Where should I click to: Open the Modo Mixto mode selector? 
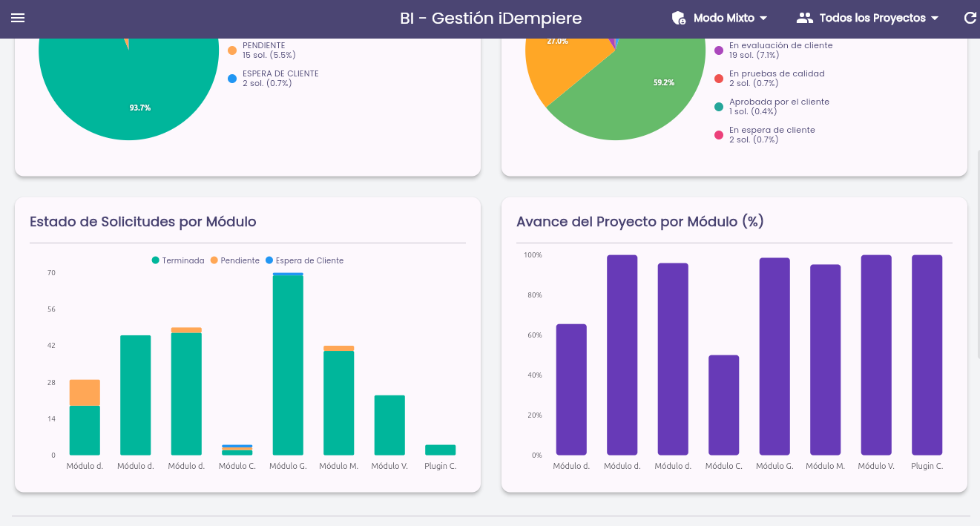tap(720, 18)
